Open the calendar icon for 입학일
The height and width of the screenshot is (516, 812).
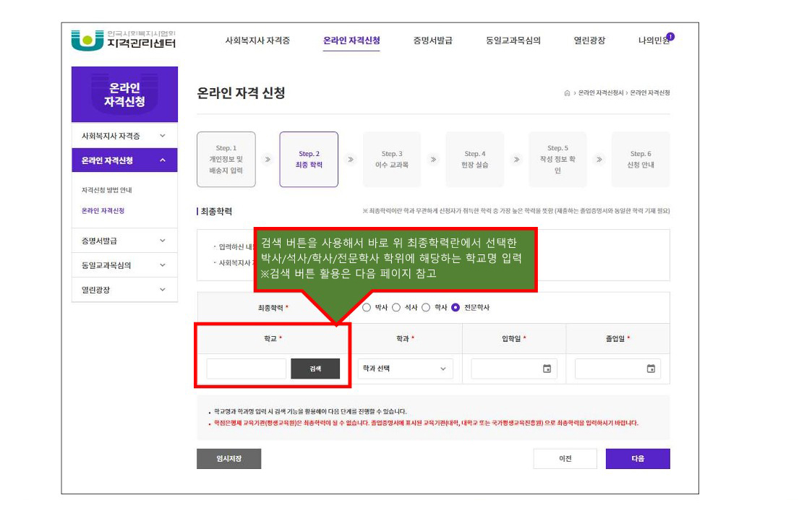[547, 369]
